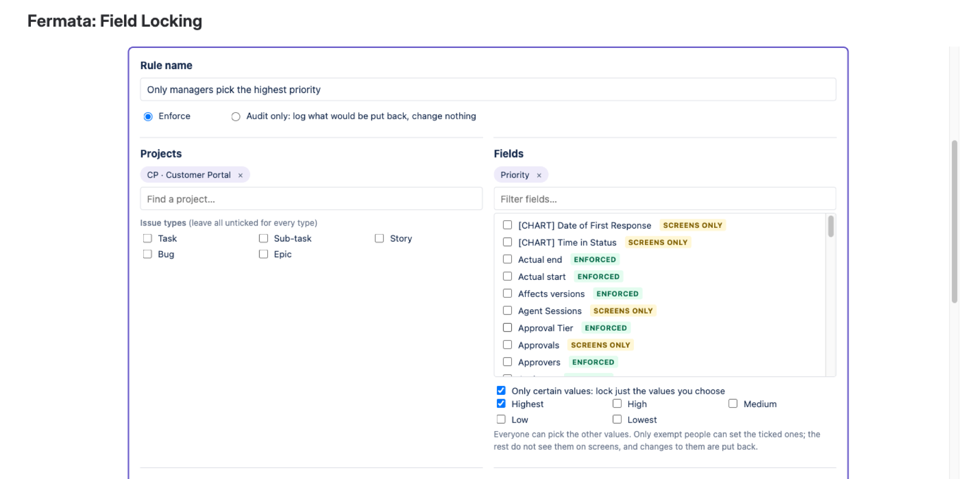Select the Enforce radio option
Screen dimensions: 980x479
148,117
